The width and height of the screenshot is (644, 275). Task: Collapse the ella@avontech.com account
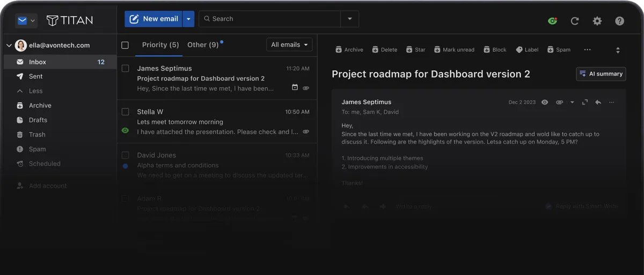coord(9,46)
